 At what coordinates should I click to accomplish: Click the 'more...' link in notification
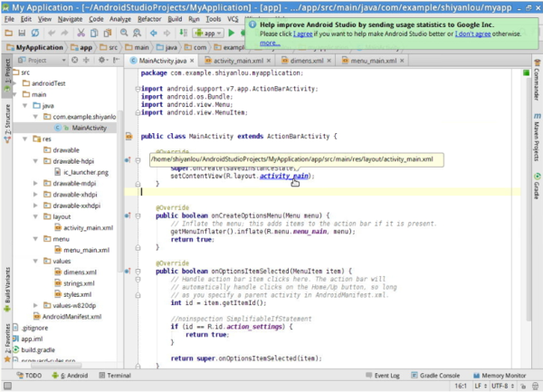(270, 43)
